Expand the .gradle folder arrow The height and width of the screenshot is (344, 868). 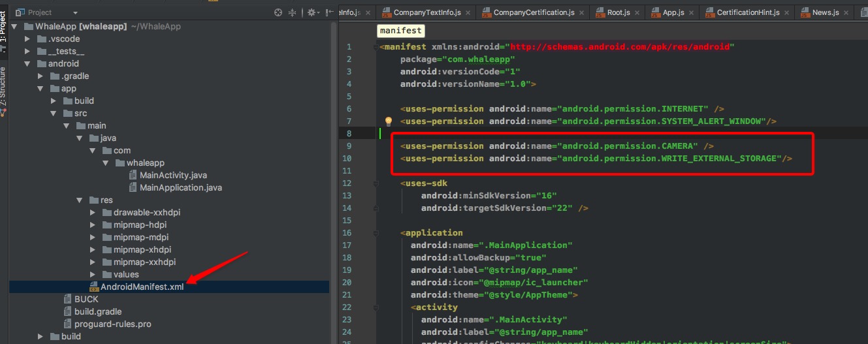point(40,76)
